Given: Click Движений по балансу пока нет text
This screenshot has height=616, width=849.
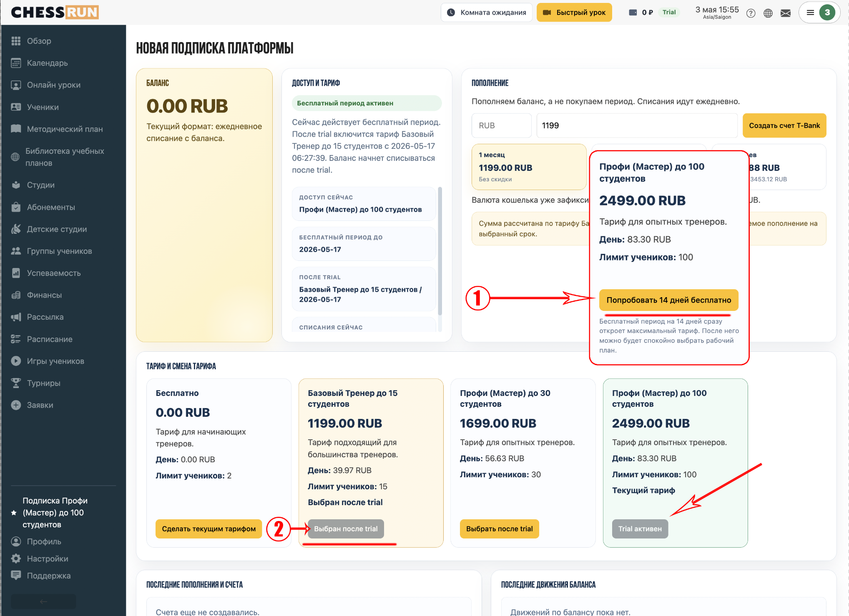Looking at the screenshot, I should (570, 612).
